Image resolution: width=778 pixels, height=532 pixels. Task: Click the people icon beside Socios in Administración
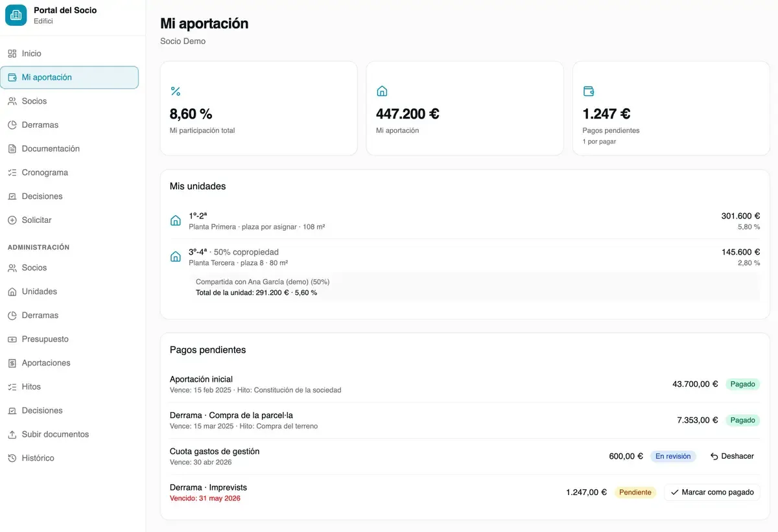tap(12, 268)
